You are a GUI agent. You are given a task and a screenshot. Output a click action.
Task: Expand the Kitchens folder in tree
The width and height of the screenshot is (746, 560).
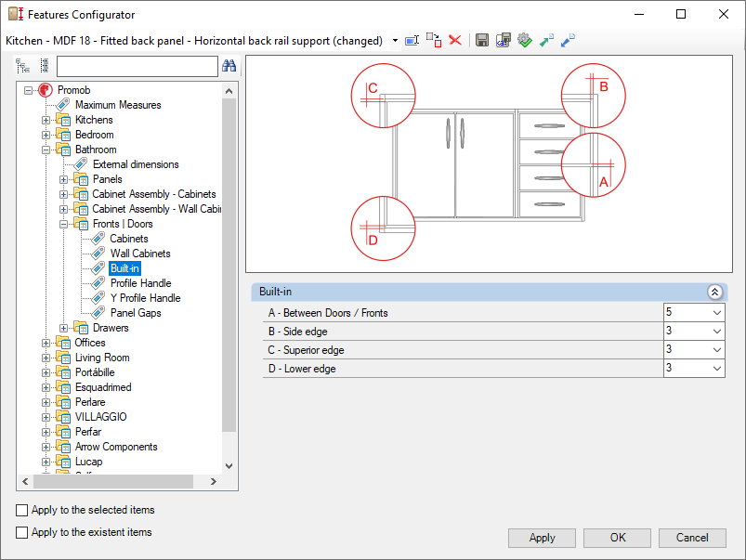pos(46,120)
